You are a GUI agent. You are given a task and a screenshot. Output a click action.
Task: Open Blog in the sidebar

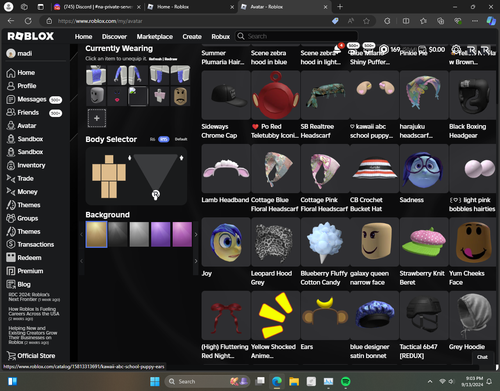[x=18, y=284]
